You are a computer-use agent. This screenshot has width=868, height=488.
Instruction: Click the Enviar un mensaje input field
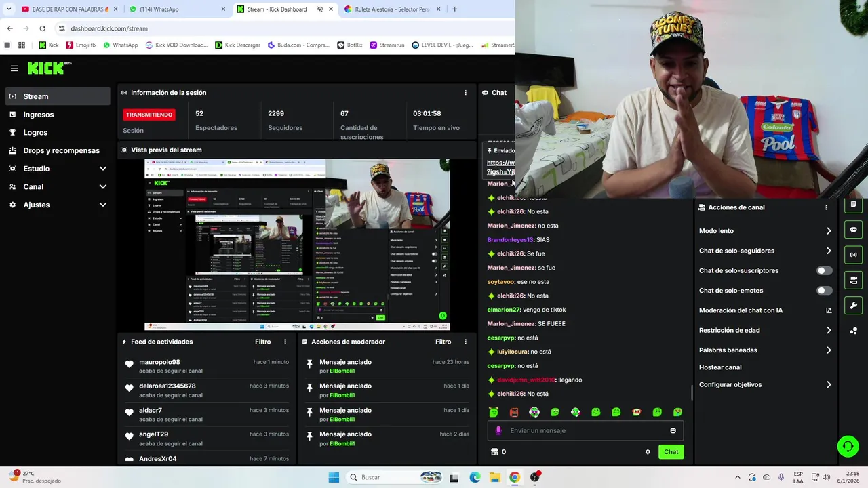pyautogui.click(x=585, y=430)
